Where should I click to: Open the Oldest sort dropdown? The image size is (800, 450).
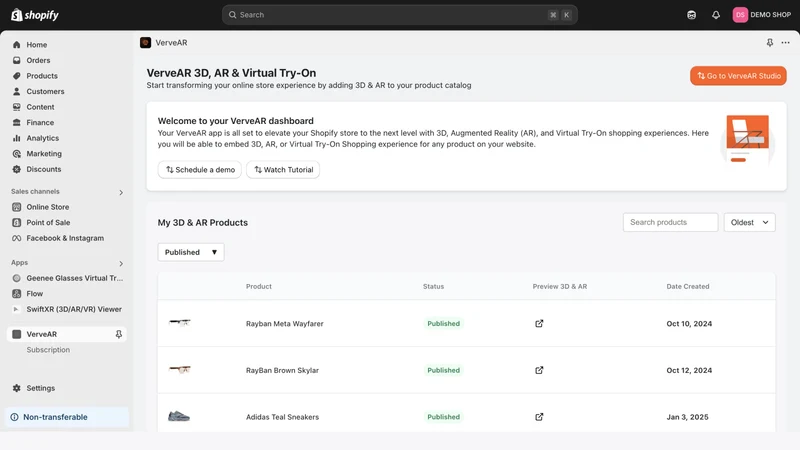[749, 222]
